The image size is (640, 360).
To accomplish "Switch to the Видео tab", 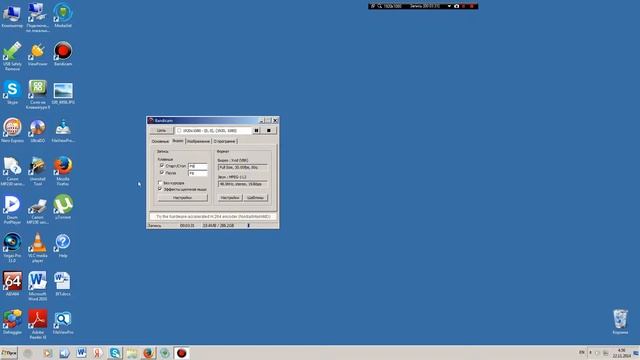I will tap(178, 141).
